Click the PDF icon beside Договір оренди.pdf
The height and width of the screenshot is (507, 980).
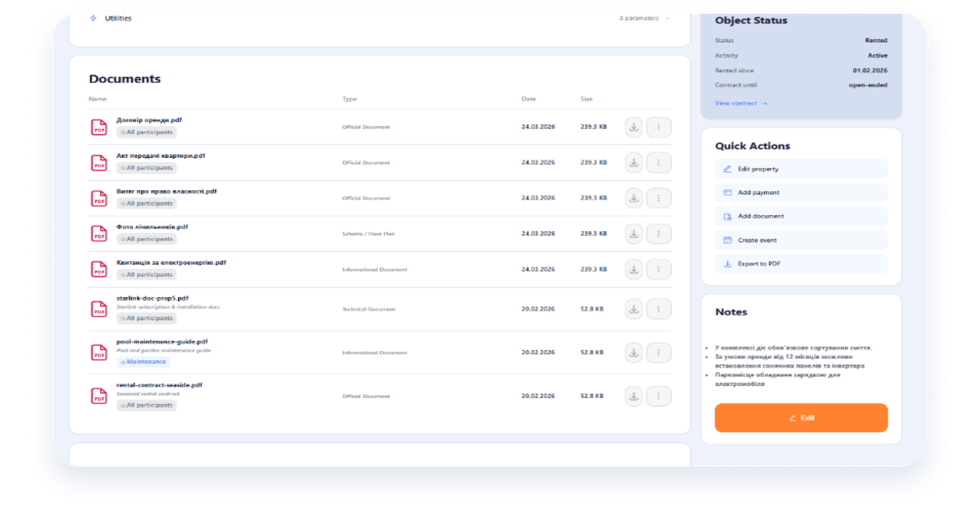coord(99,127)
